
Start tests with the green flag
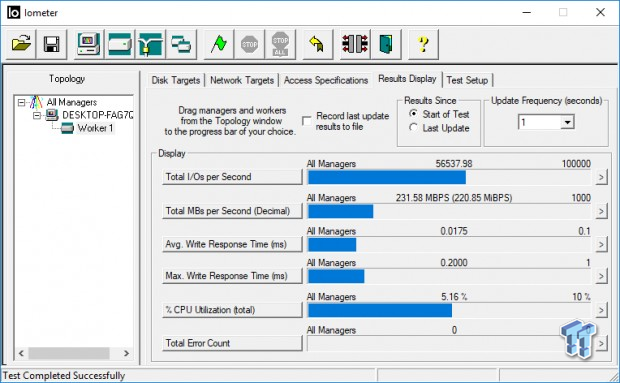click(219, 44)
